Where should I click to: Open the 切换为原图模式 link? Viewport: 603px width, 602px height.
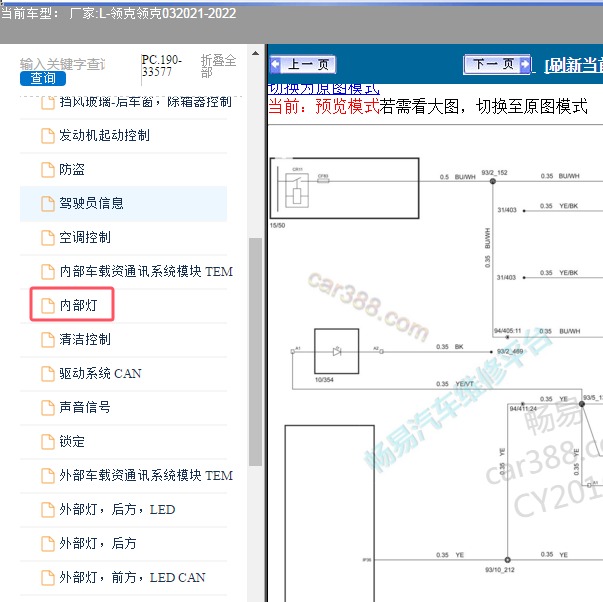point(323,89)
